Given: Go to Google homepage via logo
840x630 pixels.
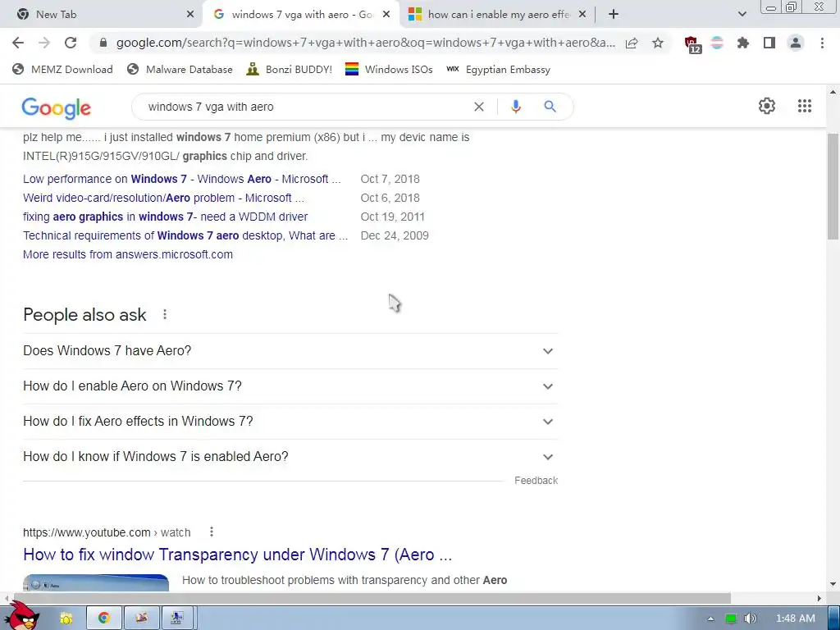Looking at the screenshot, I should pyautogui.click(x=57, y=107).
